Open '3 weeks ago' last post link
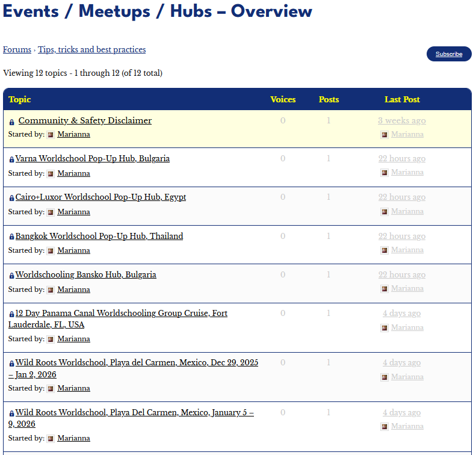Screen dimensions: 476x455 pyautogui.click(x=402, y=120)
